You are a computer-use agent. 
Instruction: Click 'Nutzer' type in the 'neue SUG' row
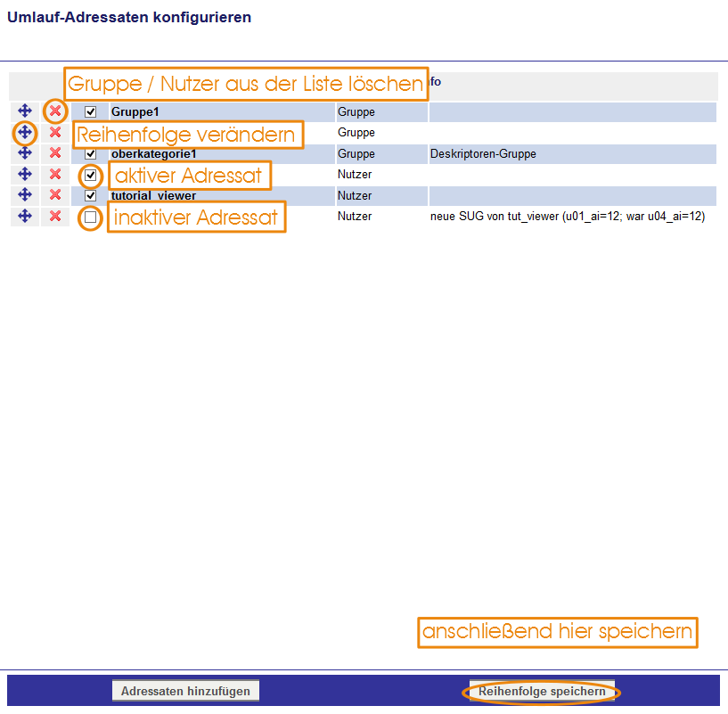coord(355,216)
